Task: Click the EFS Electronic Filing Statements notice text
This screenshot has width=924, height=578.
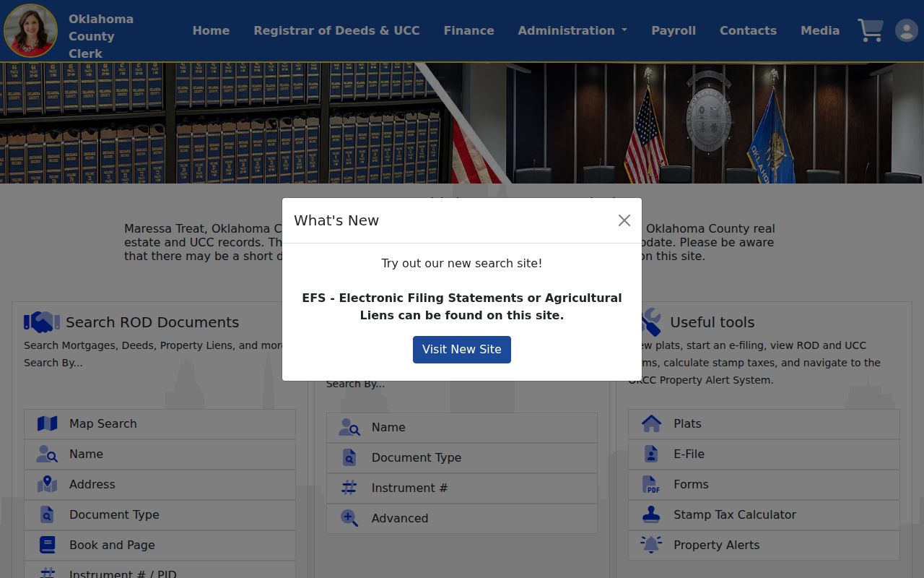Action: [462, 306]
